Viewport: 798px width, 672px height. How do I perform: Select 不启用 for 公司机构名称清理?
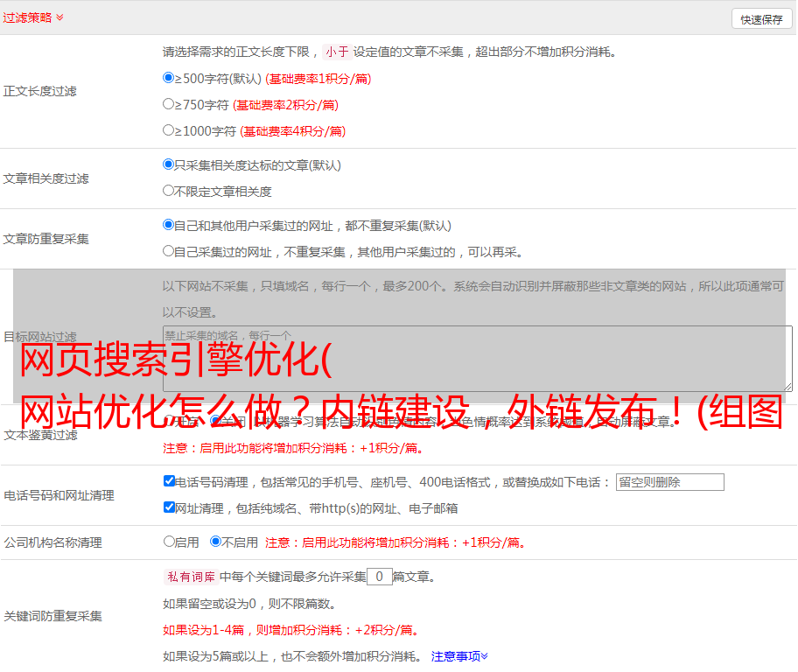tap(216, 542)
